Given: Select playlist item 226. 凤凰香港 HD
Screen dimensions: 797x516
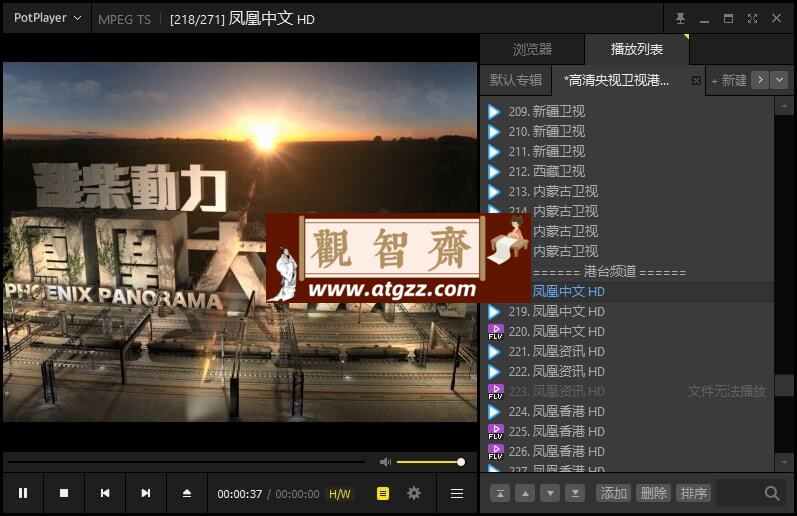Looking at the screenshot, I should click(x=628, y=451).
